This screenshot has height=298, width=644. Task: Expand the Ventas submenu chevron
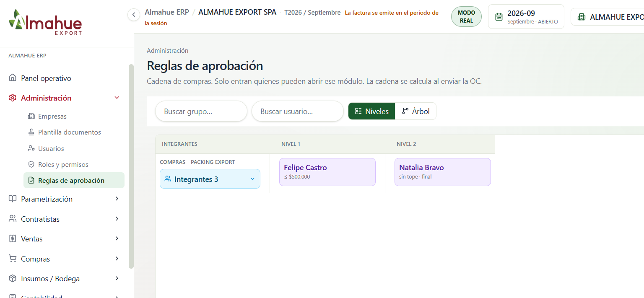click(x=117, y=238)
